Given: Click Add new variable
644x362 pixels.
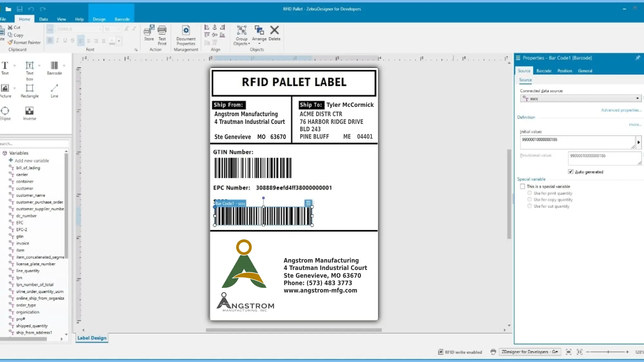Looking at the screenshot, I should click(x=30, y=160).
